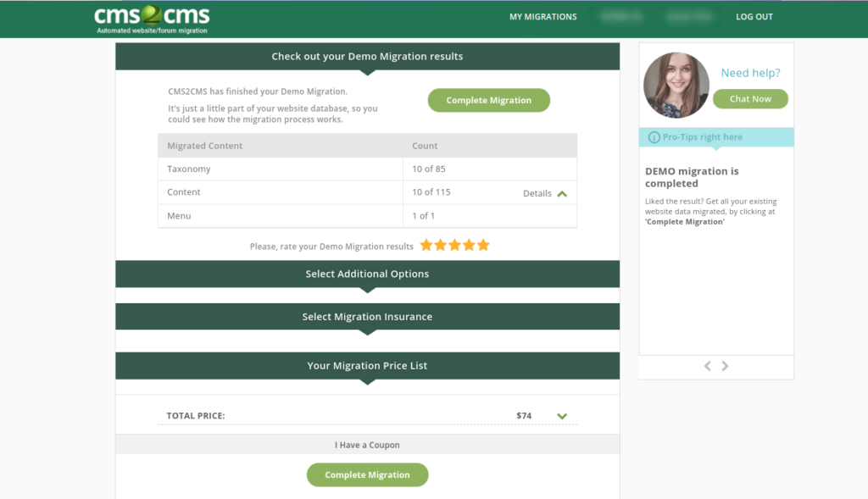This screenshot has width=868, height=499.
Task: Open Pro-Tips right here tab
Action: click(x=716, y=137)
